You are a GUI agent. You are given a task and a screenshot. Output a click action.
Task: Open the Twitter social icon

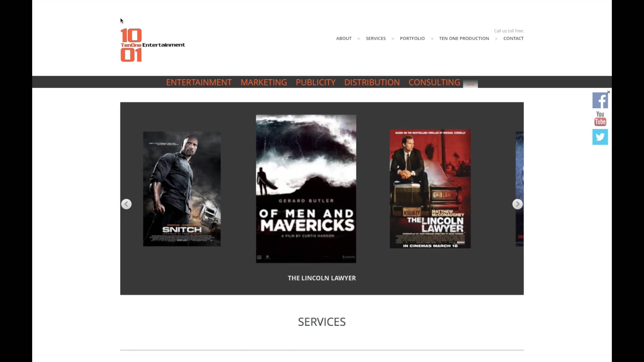(600, 137)
